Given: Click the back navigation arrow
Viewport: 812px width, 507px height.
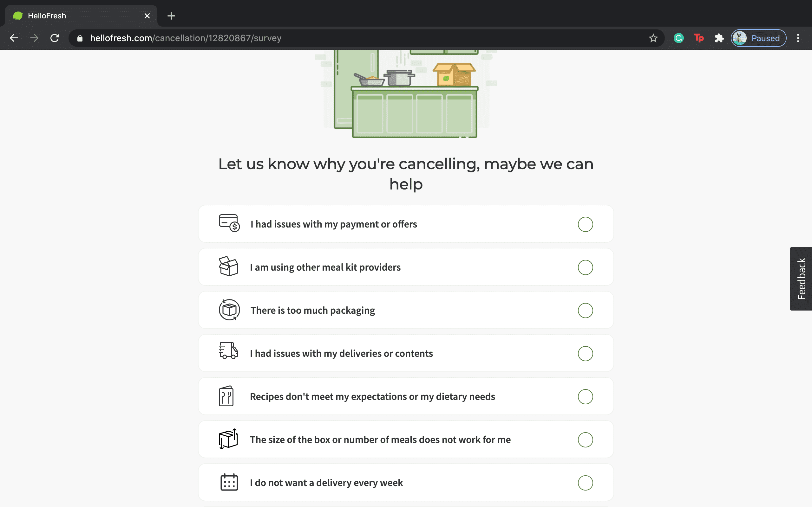Looking at the screenshot, I should [x=14, y=38].
